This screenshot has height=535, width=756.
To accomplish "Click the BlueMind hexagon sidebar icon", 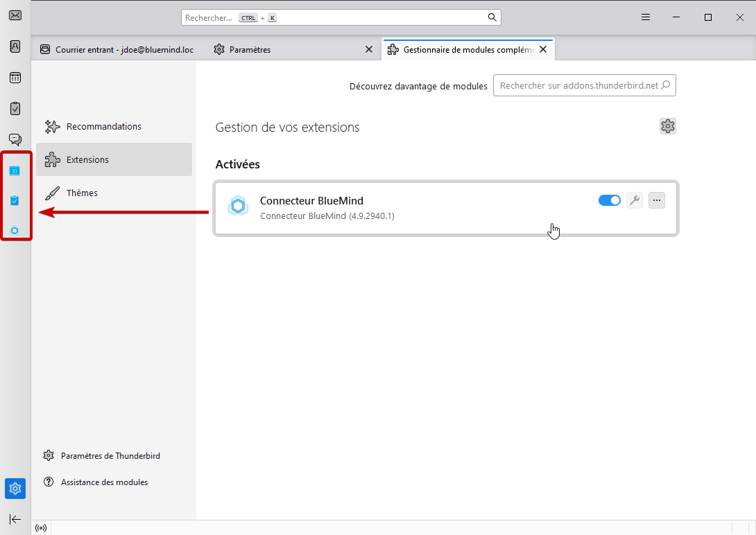I will tap(15, 231).
